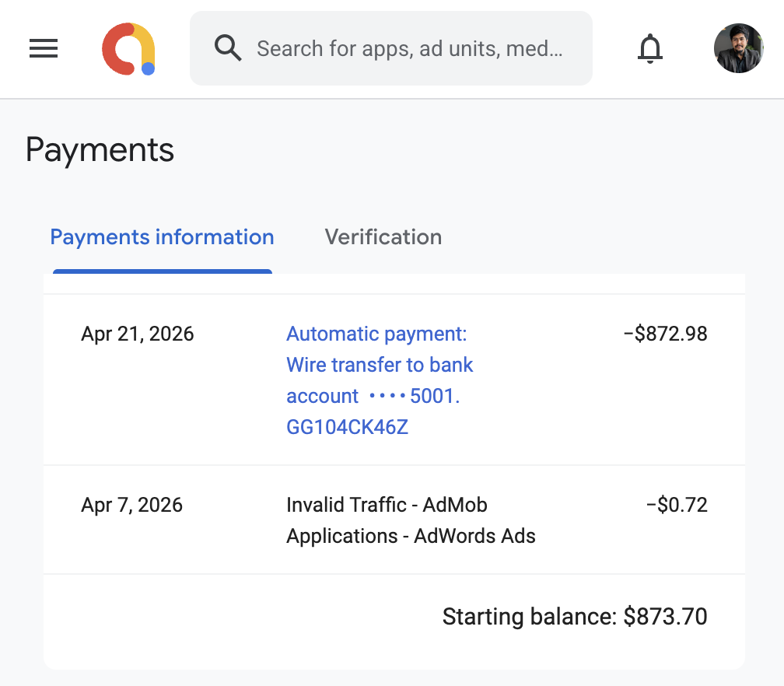Open account options from the profile photo
The width and height of the screenshot is (784, 686).
point(737,47)
